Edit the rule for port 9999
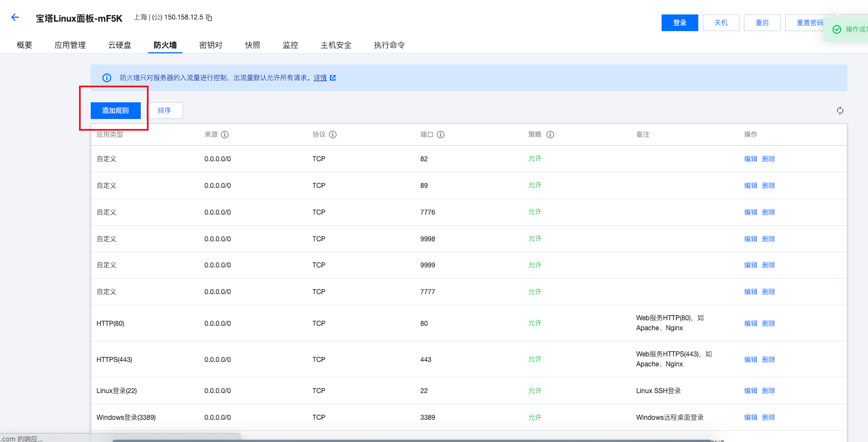868x442 pixels. click(751, 265)
